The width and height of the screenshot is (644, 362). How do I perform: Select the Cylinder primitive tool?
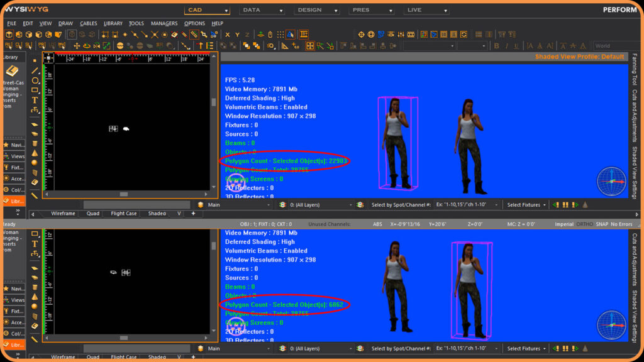click(x=35, y=143)
